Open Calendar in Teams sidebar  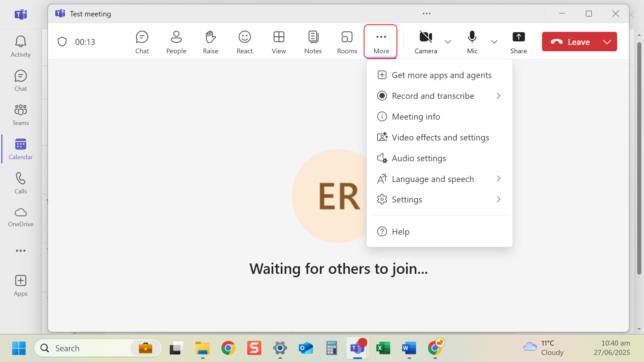click(x=20, y=149)
